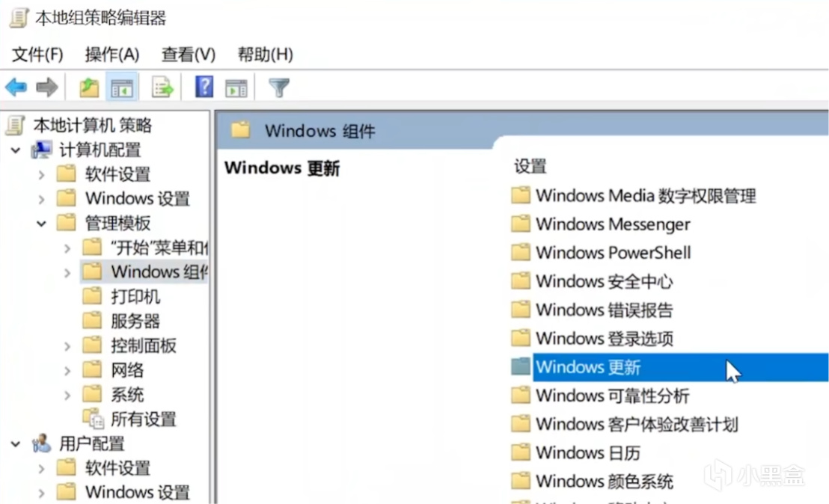Expand the 网络 tree node
The image size is (829, 504).
click(67, 370)
